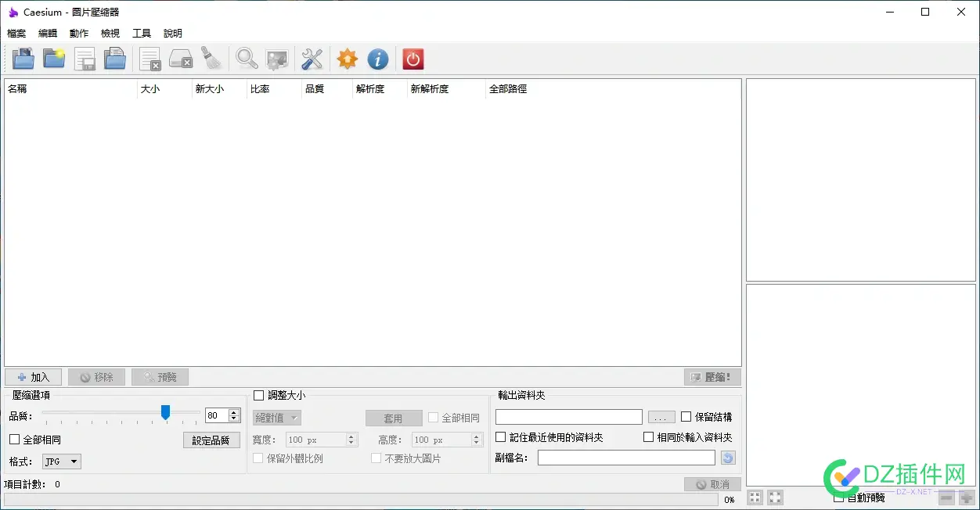Click the broom clear list icon
Viewport: 980px width, 510px height.
coord(211,59)
